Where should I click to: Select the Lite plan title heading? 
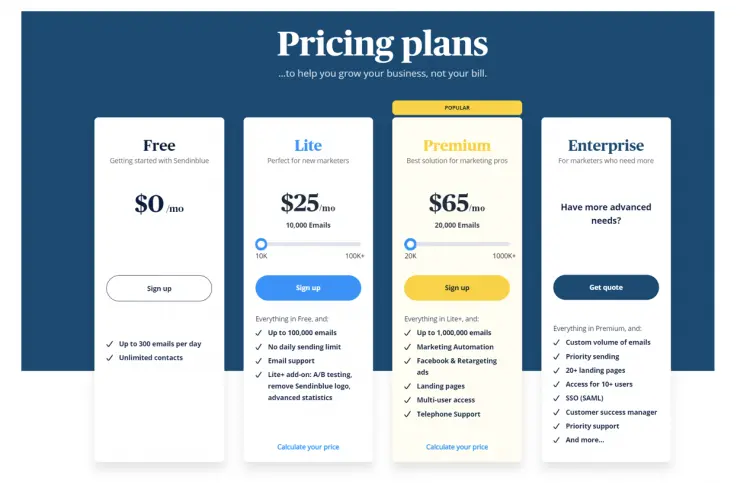(x=308, y=146)
